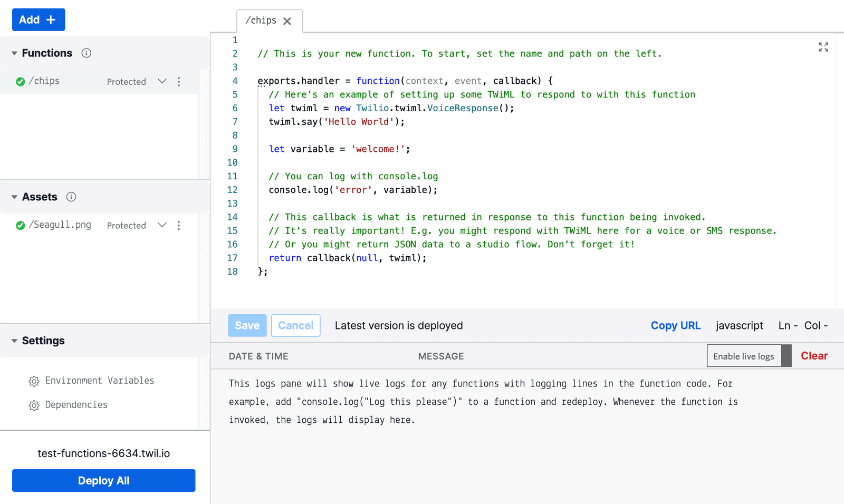Viewport: 844px width, 504px height.
Task: Open options menu for /chips function
Action: (179, 81)
